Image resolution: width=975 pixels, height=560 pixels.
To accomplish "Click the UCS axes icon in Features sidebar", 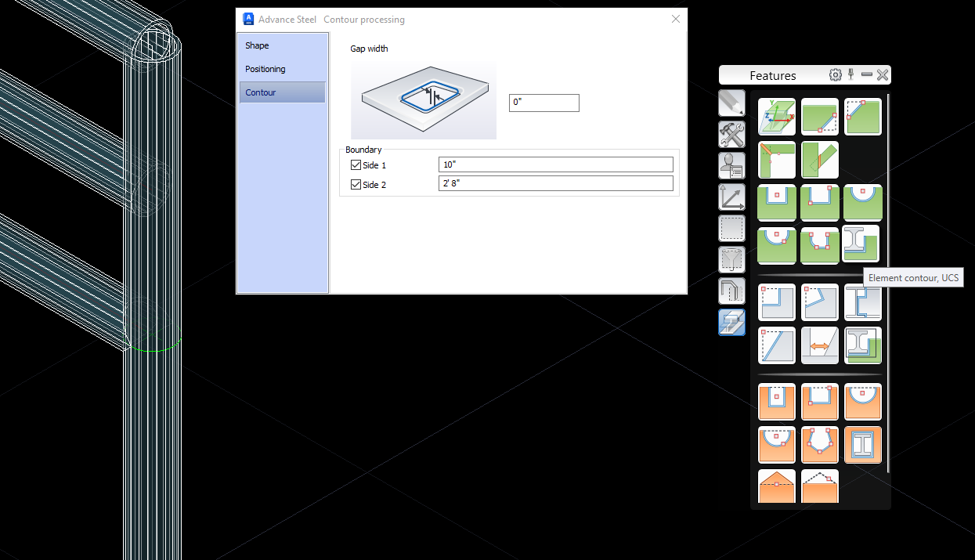I will click(731, 197).
